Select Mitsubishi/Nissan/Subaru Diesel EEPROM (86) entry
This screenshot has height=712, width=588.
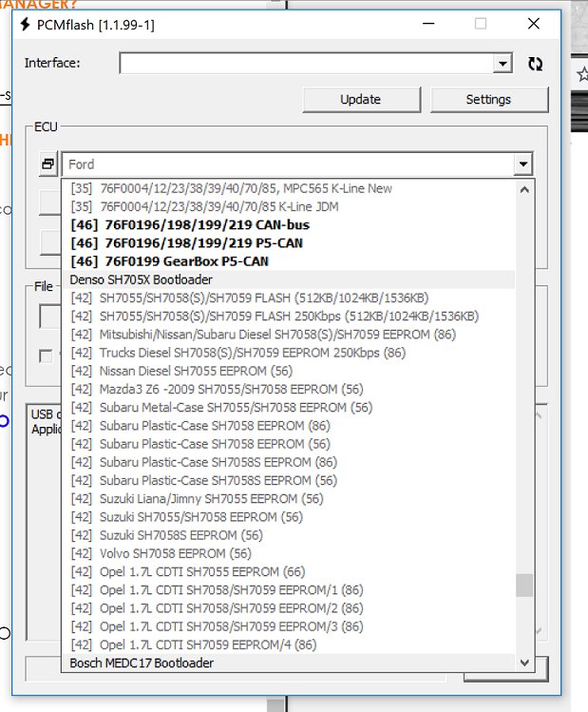click(289, 335)
